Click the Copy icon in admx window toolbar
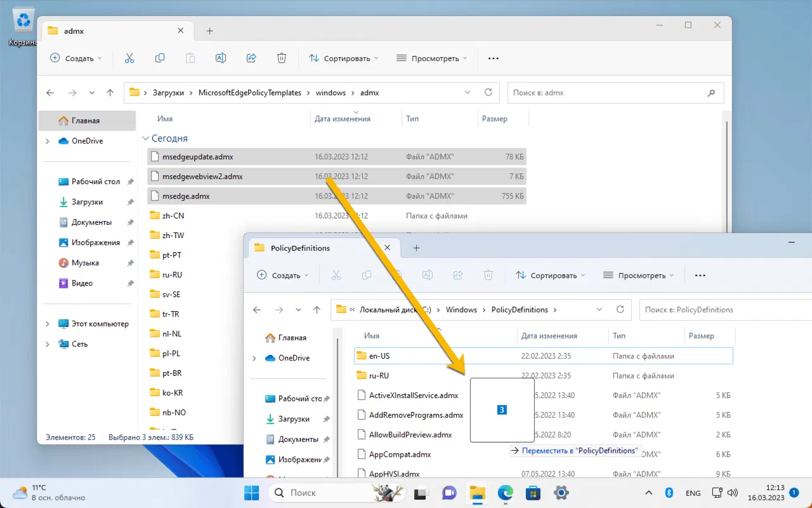 (160, 58)
